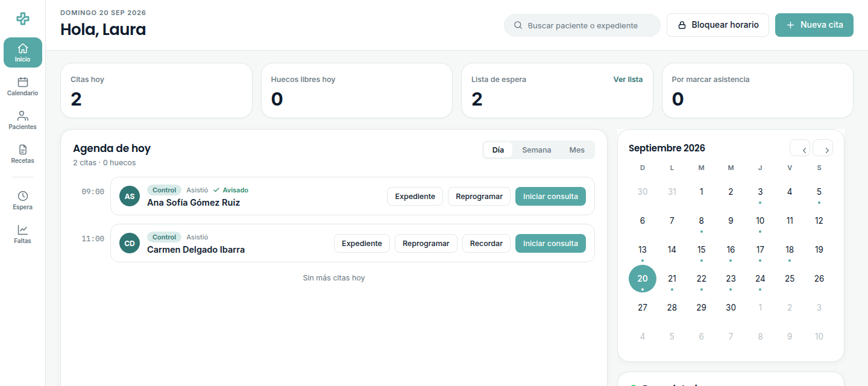
Task: Open Expediente for Carmen Delgado Ibarra
Action: [x=362, y=243]
